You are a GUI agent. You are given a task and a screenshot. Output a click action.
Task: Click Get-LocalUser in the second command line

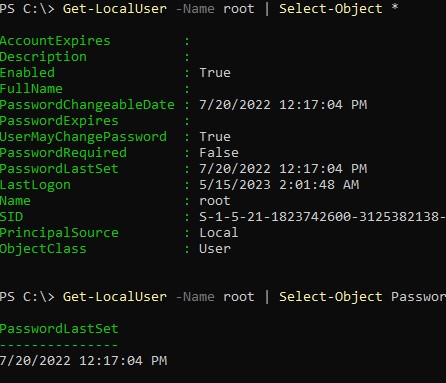pos(115,297)
